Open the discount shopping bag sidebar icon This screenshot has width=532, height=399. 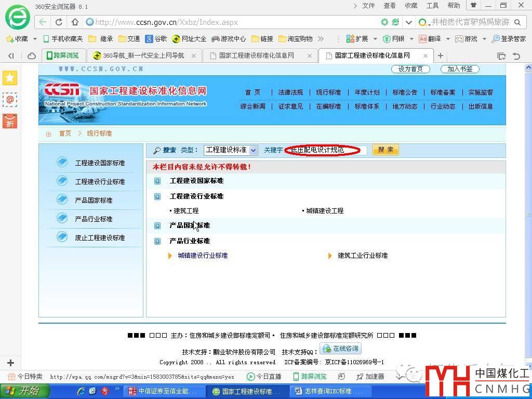tap(10, 121)
